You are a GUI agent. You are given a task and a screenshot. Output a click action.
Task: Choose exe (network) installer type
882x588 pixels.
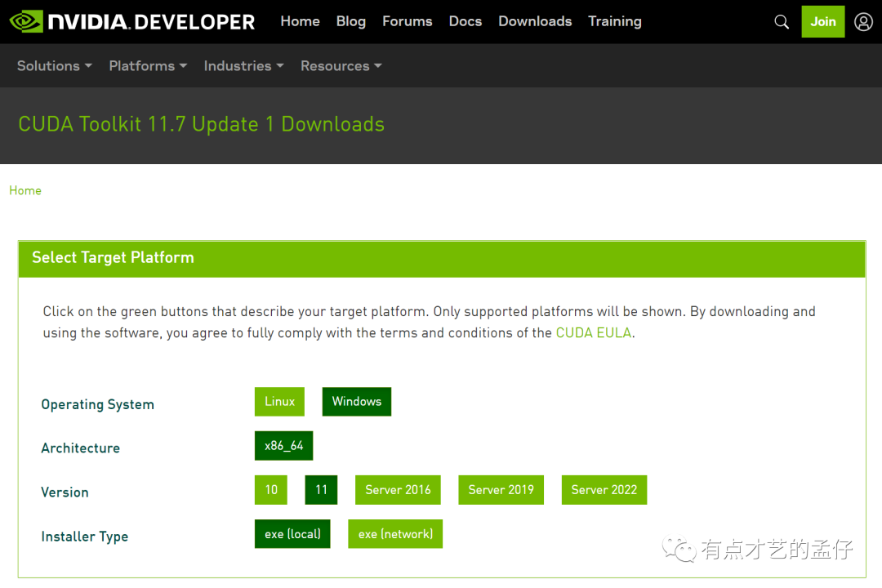click(x=395, y=534)
